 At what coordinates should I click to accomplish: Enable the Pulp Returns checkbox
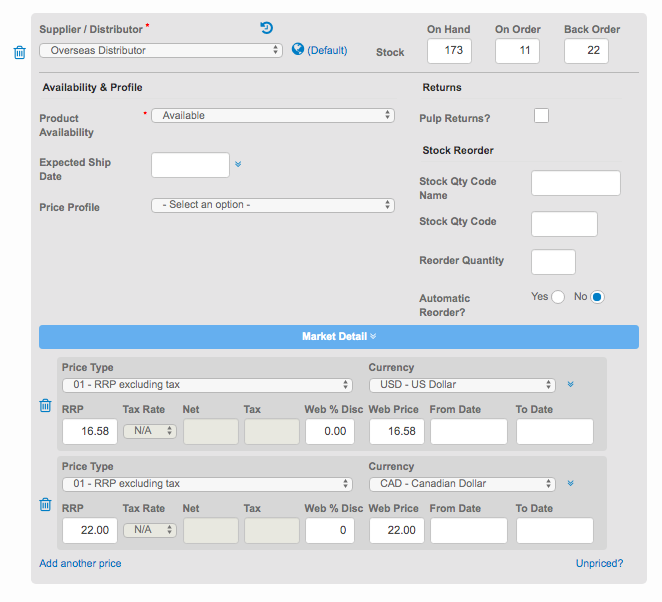pos(541,116)
